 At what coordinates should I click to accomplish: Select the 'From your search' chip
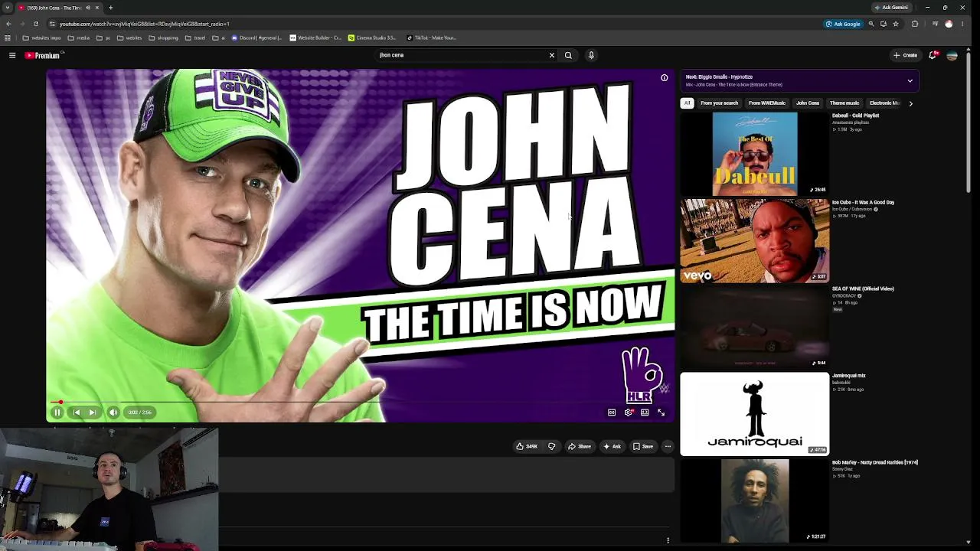coord(719,103)
